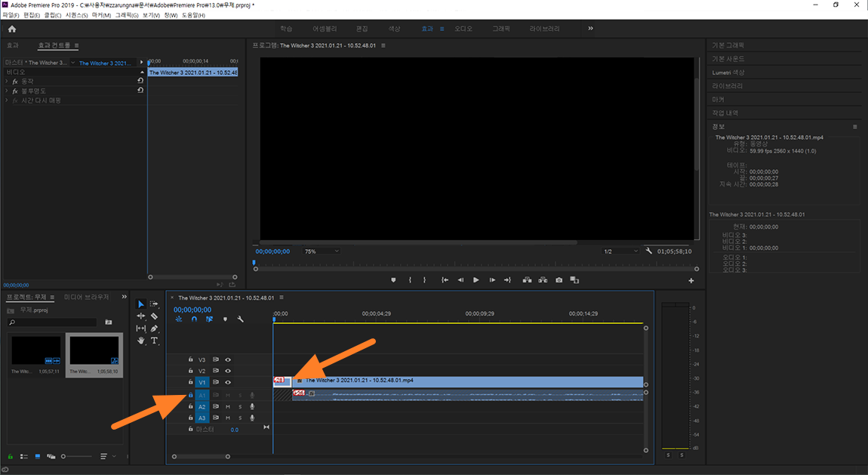The height and width of the screenshot is (475, 868).
Task: Reset the Motion effect parameters
Action: coord(140,81)
